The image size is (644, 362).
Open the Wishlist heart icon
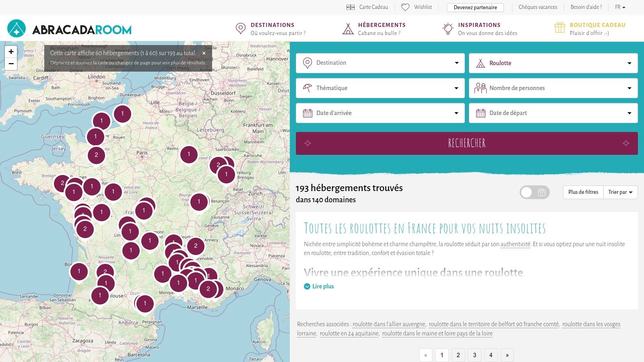405,7
